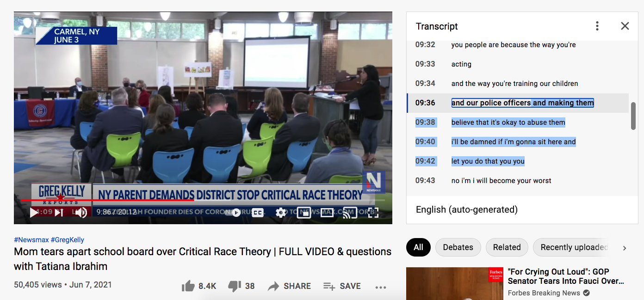Open the #GregKelly hashtag link
The width and height of the screenshot is (644, 300).
click(x=68, y=240)
